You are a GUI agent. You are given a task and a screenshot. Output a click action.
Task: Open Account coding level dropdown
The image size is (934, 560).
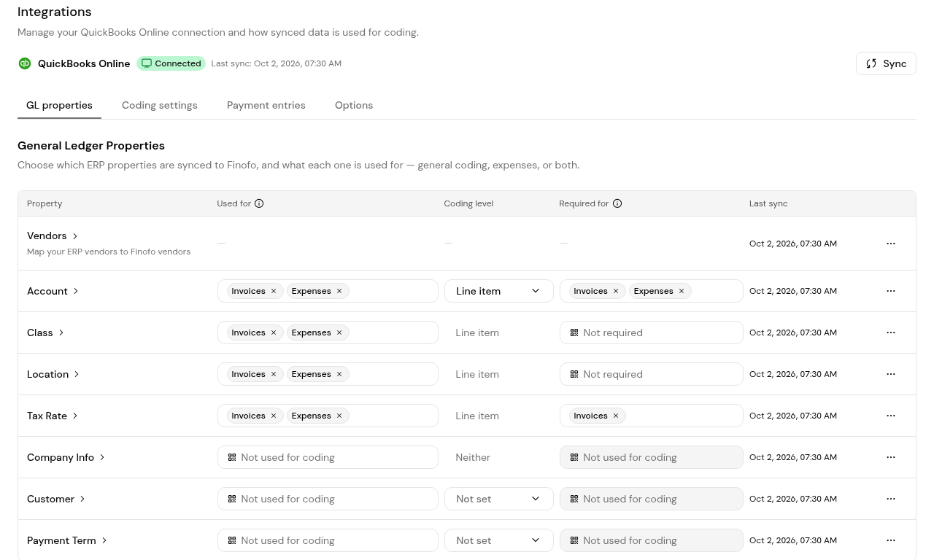pyautogui.click(x=499, y=291)
